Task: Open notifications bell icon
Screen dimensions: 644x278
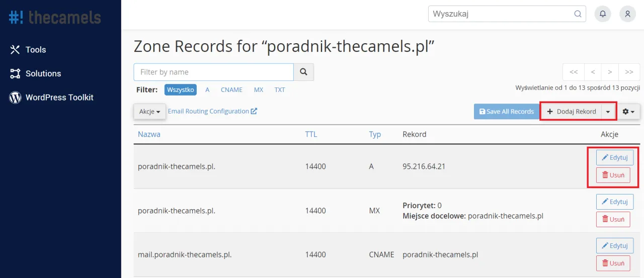Action: (x=603, y=14)
